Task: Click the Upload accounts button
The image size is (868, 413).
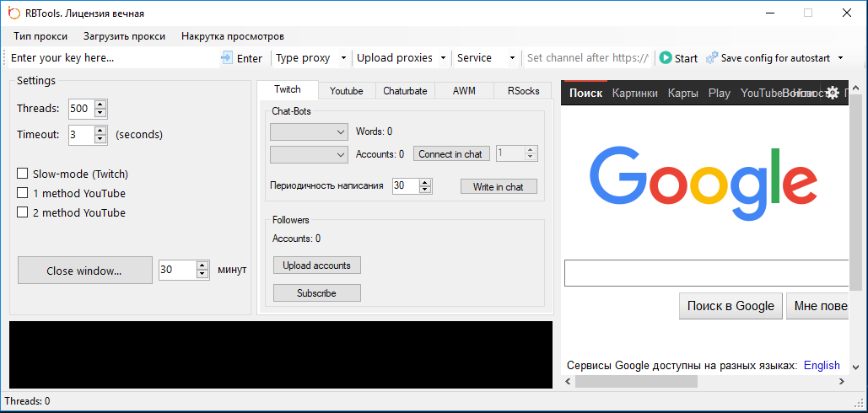Action: [x=316, y=265]
